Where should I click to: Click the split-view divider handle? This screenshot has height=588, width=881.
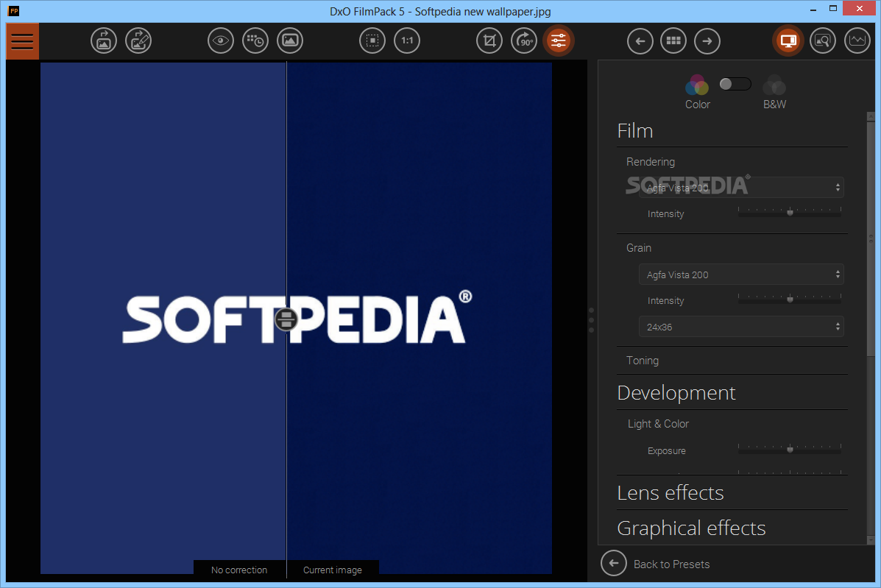pyautogui.click(x=286, y=319)
